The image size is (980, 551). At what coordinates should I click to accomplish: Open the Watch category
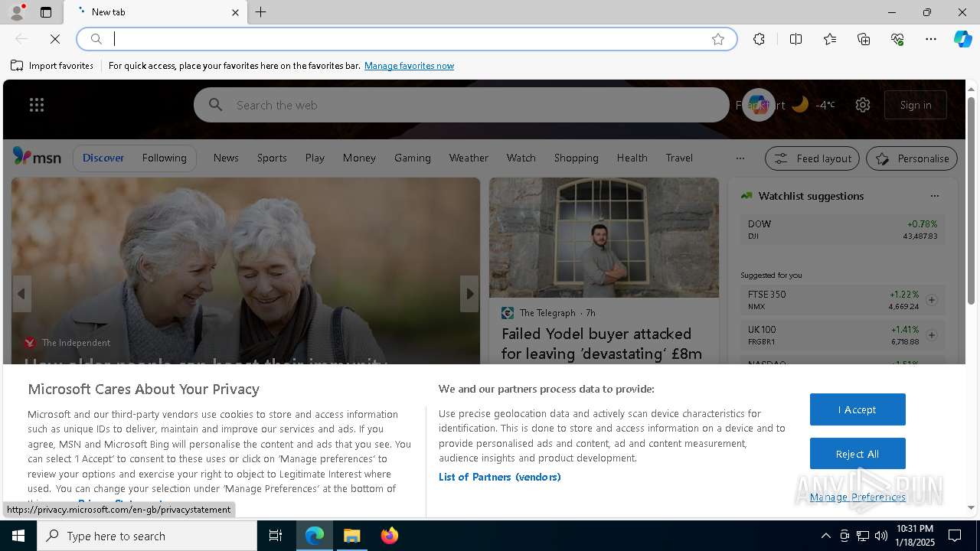pyautogui.click(x=521, y=158)
